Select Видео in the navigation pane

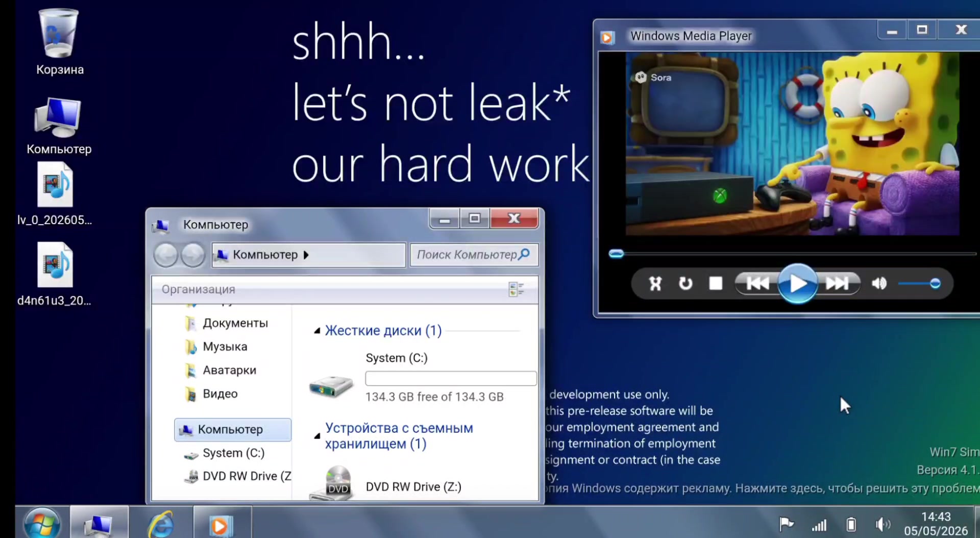[x=220, y=394]
